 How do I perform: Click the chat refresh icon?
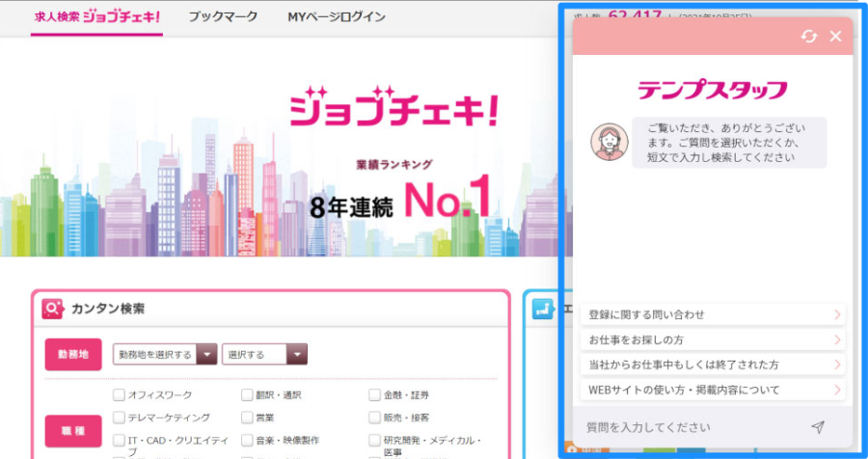pos(809,37)
